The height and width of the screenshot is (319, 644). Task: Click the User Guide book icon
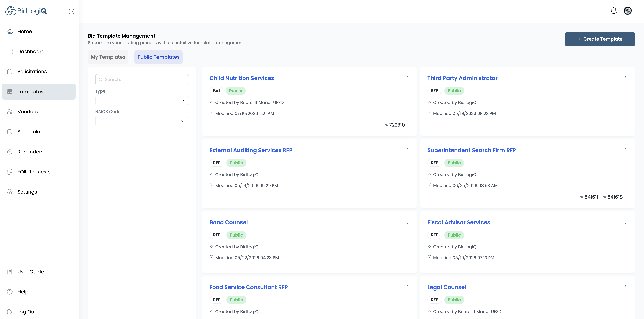pyautogui.click(x=10, y=272)
